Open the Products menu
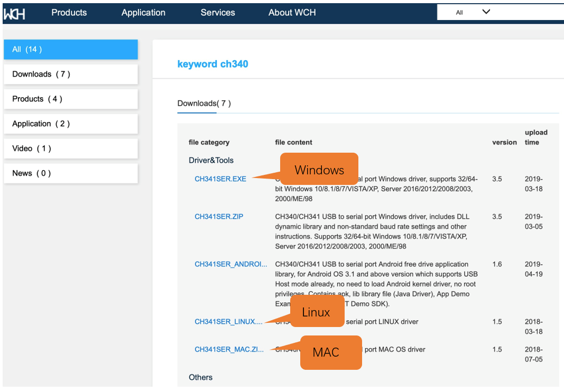Image resolution: width=564 pixels, height=392 pixels. point(69,13)
